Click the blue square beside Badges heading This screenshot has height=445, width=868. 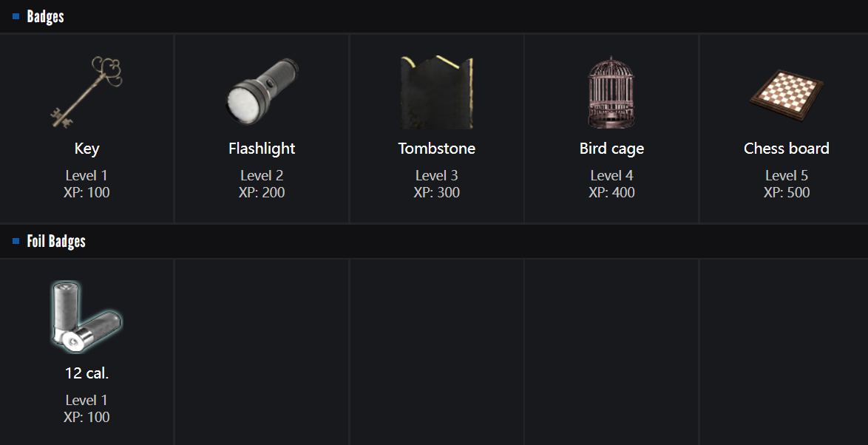16,16
